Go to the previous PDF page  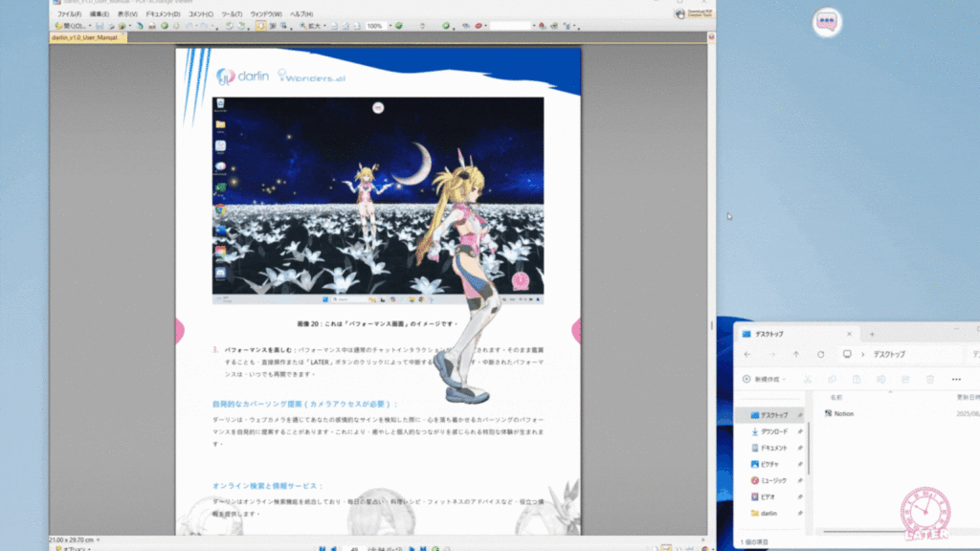coord(334,548)
